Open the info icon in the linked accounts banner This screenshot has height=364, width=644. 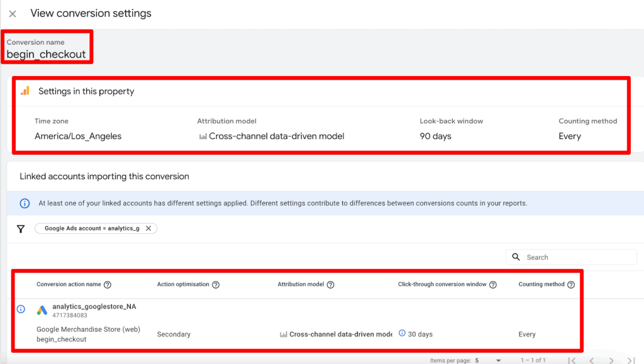point(24,203)
